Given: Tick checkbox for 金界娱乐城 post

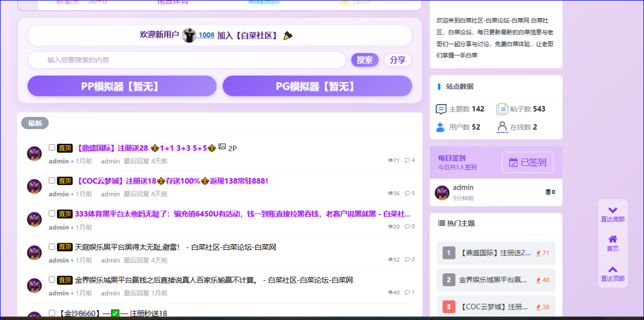Looking at the screenshot, I should coord(52,280).
